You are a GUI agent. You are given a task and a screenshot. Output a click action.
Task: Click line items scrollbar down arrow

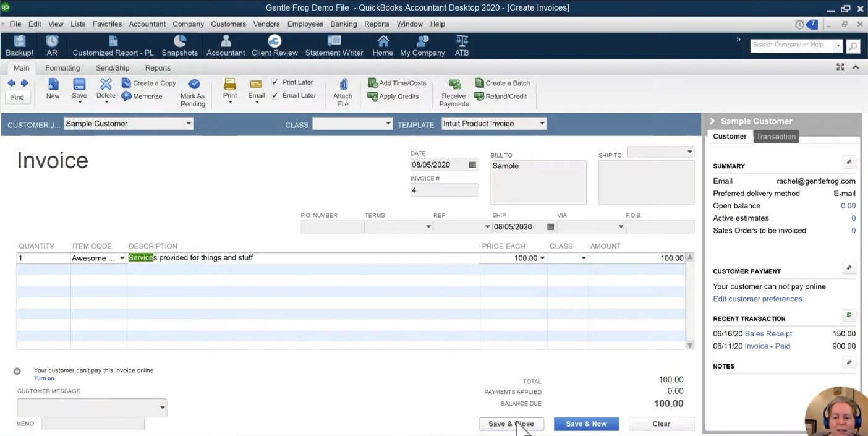click(x=690, y=345)
